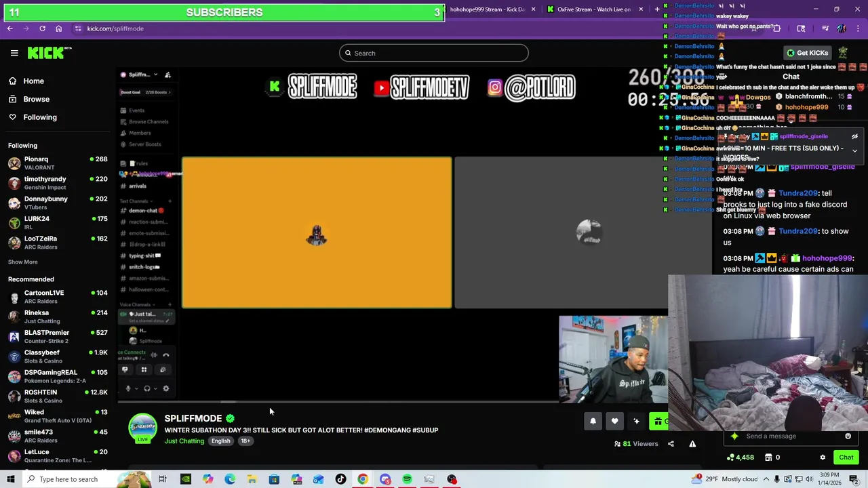Open the emoji picker in chat
868x488 pixels.
(x=848, y=436)
